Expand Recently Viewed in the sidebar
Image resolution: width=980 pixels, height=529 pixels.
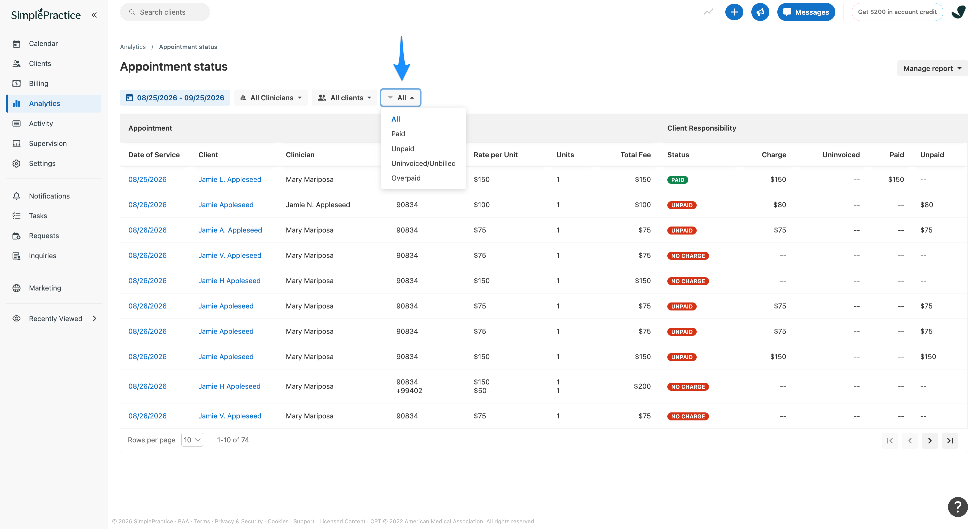[x=54, y=319]
